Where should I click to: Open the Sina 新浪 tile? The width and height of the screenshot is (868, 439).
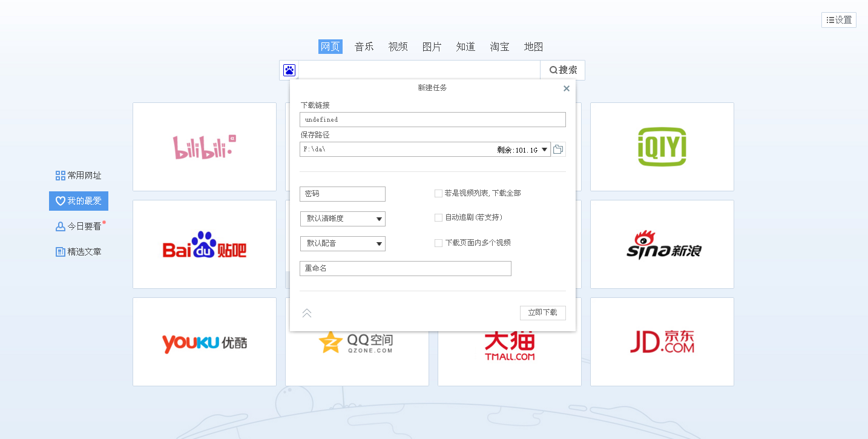point(662,244)
